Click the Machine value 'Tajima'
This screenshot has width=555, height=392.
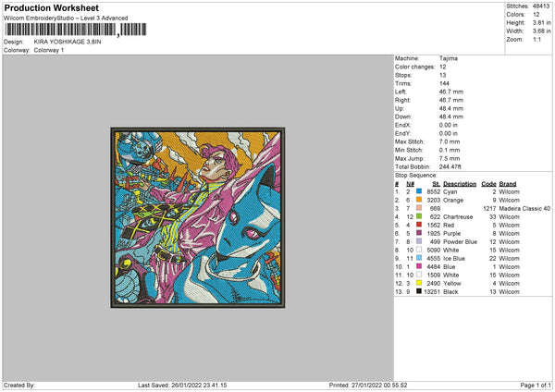tap(449, 58)
